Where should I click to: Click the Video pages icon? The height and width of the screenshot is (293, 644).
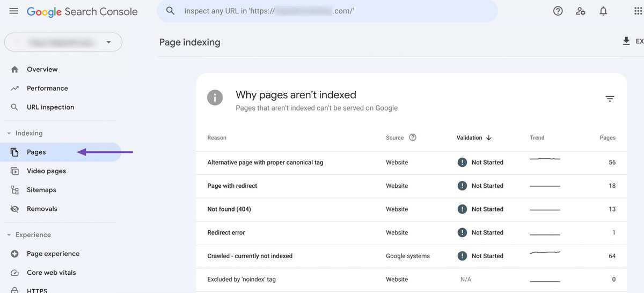pyautogui.click(x=14, y=171)
